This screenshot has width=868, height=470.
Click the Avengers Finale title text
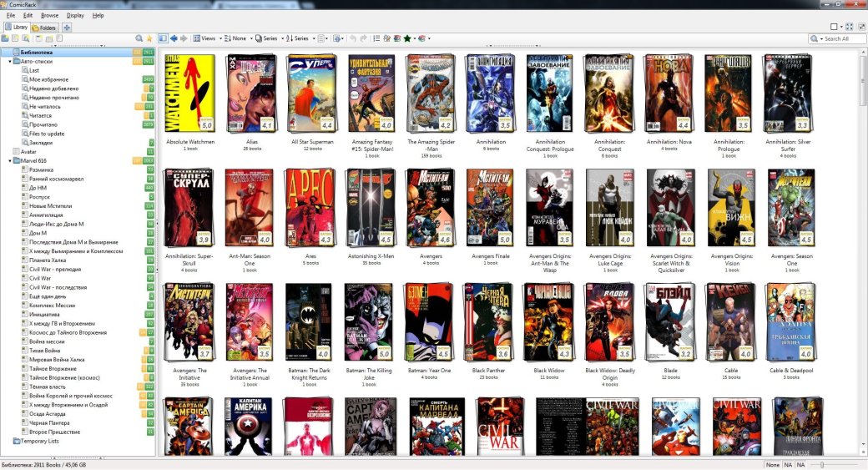pyautogui.click(x=491, y=256)
